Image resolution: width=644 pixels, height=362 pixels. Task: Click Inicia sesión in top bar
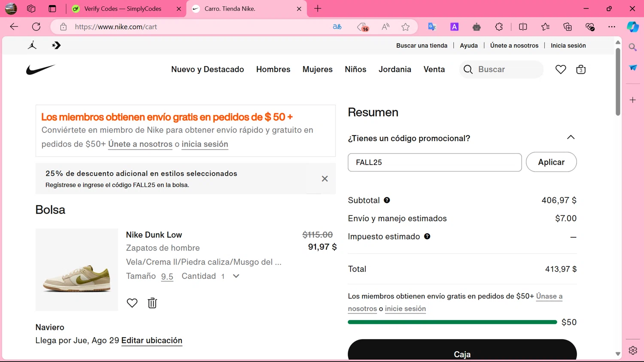(x=568, y=45)
